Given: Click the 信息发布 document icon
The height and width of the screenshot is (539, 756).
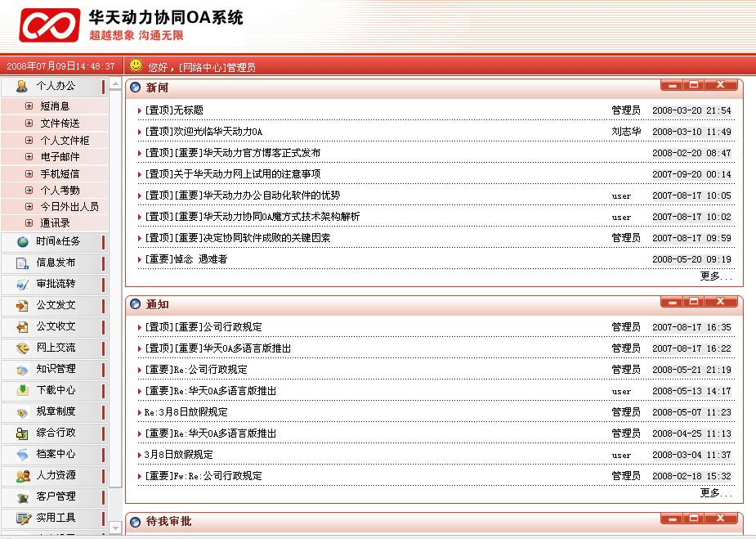Looking at the screenshot, I should click(23, 263).
